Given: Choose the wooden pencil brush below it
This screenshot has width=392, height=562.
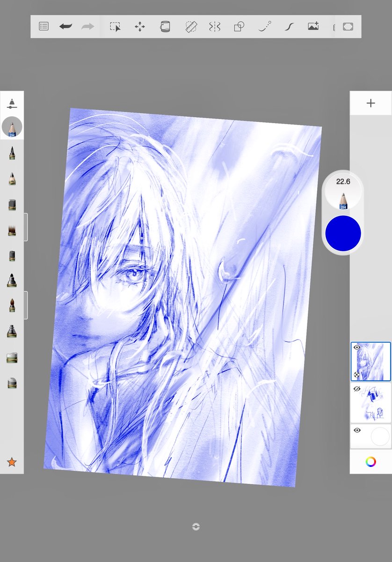Looking at the screenshot, I should point(12,178).
